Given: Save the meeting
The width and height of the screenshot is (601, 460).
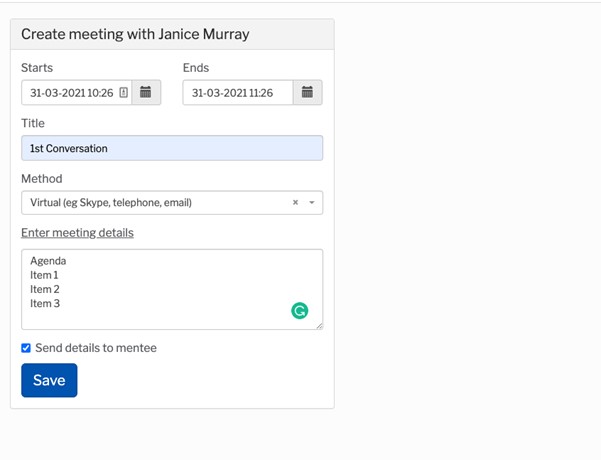Looking at the screenshot, I should 49,380.
